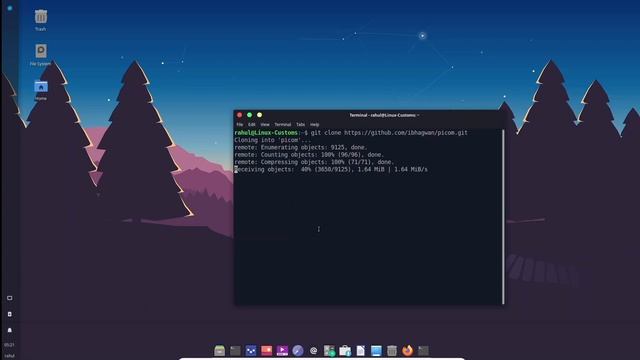Click the notification bell in left panel

10,330
